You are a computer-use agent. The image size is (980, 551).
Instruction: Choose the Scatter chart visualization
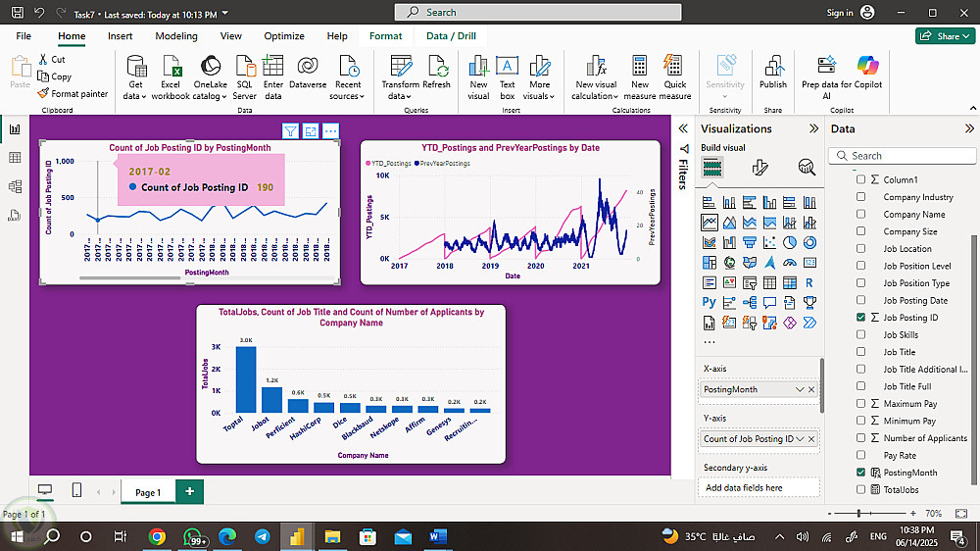coord(770,243)
